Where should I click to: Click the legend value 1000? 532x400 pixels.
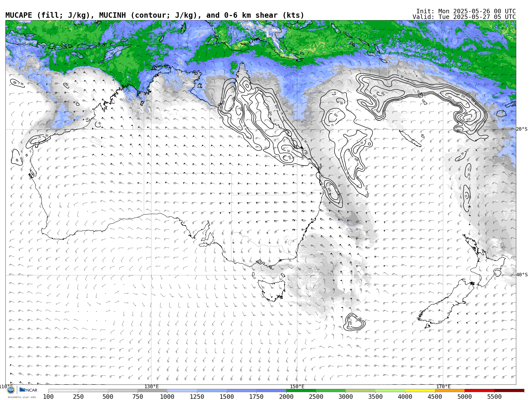(x=167, y=397)
